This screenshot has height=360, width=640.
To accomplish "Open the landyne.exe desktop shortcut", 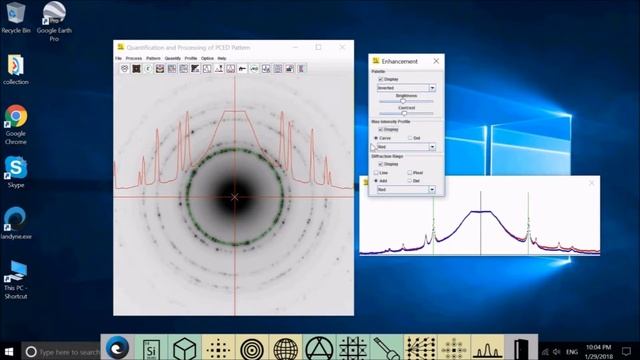I will click(x=16, y=223).
